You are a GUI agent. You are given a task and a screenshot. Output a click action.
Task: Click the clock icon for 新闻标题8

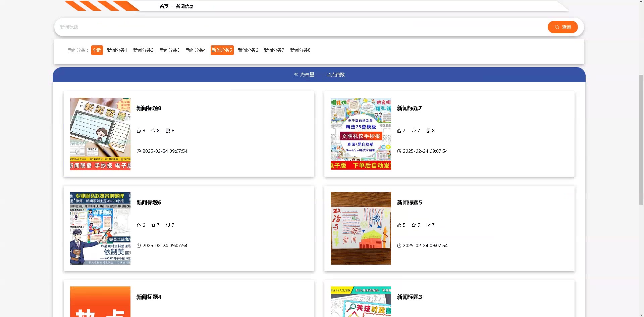click(139, 151)
